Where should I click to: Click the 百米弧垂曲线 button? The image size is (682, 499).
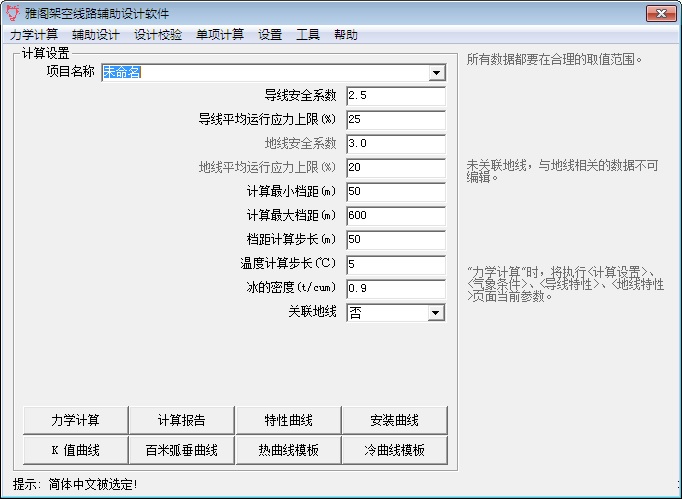point(182,450)
